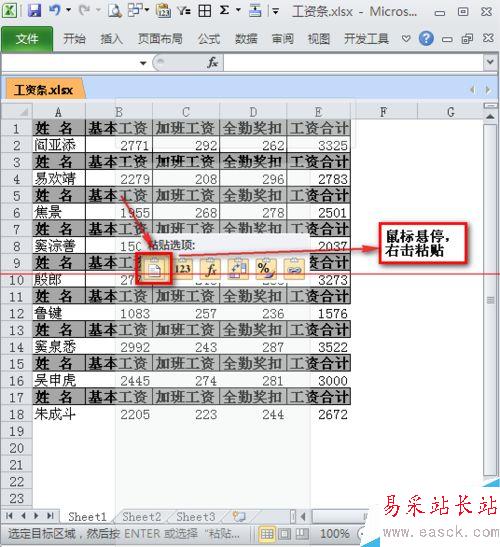The image size is (500, 547).
Task: Switch to the Page Layout view in the status bar
Action: (284, 533)
